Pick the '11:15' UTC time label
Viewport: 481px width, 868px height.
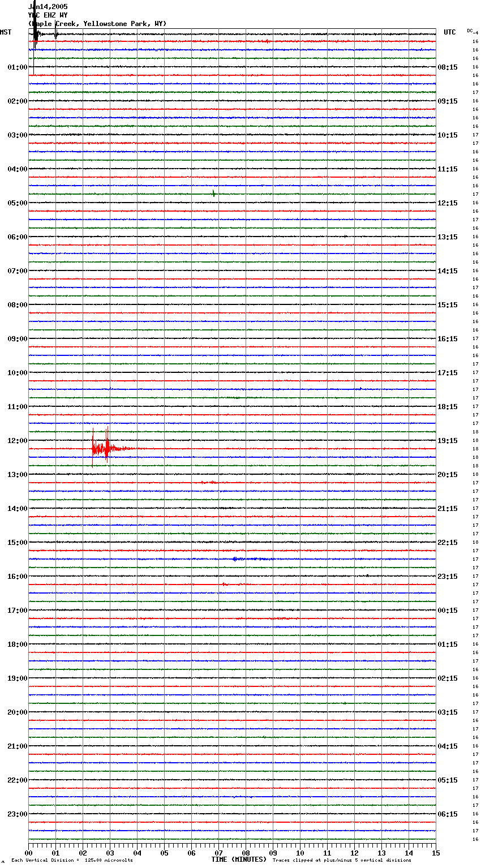click(448, 169)
